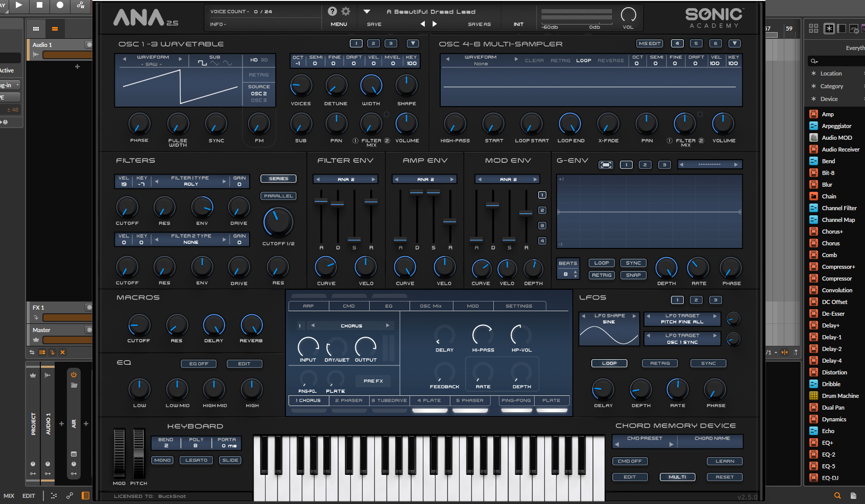Select the square sub waveform icon
The image size is (865, 504).
click(x=202, y=63)
